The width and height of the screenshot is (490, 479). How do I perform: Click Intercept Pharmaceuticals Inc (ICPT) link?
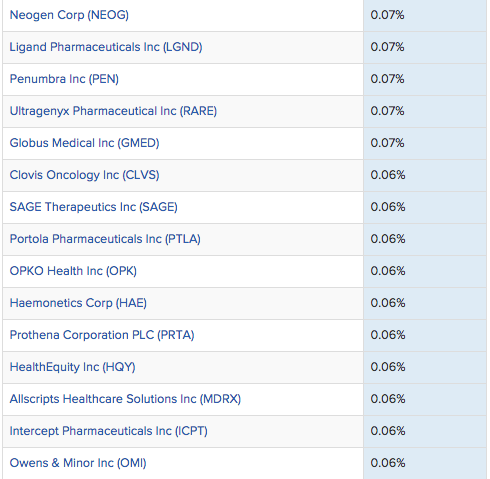coord(109,431)
